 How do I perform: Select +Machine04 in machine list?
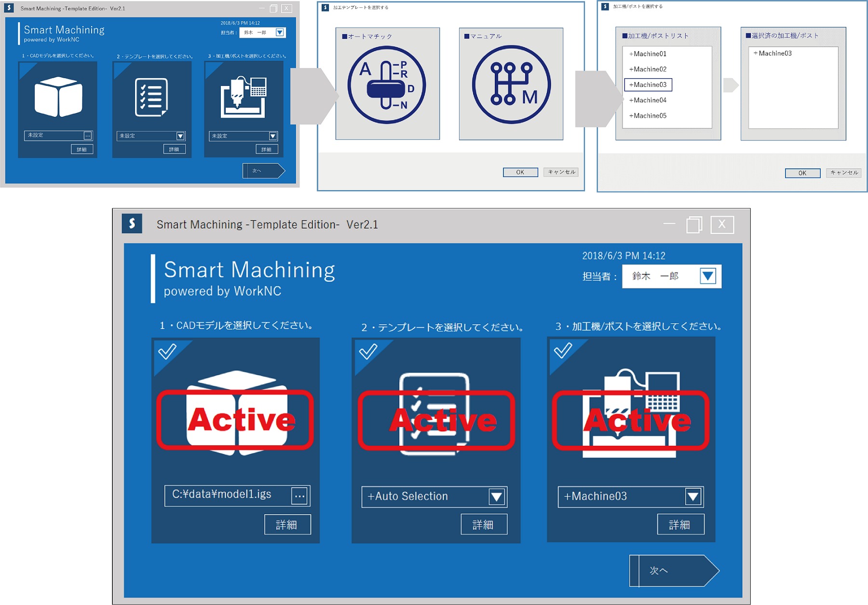(x=648, y=100)
